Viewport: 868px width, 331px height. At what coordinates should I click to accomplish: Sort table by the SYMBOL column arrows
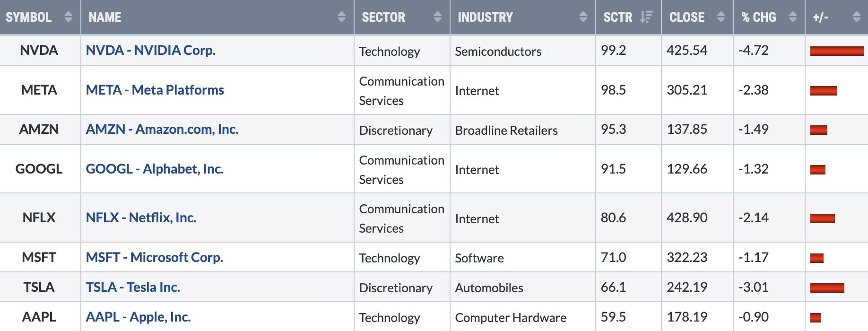point(69,17)
